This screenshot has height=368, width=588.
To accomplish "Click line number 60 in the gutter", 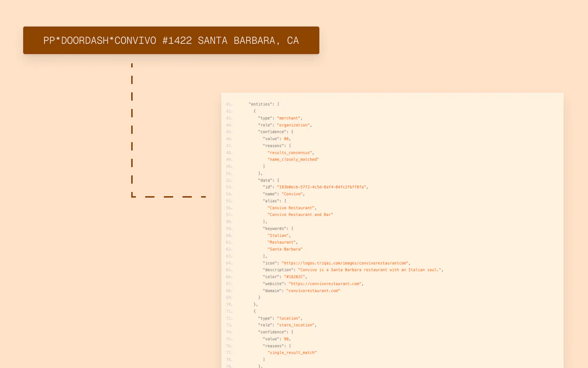I will tap(229, 236).
